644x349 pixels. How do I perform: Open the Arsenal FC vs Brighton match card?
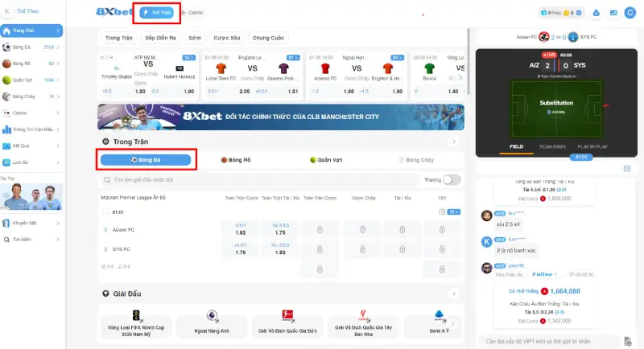357,76
